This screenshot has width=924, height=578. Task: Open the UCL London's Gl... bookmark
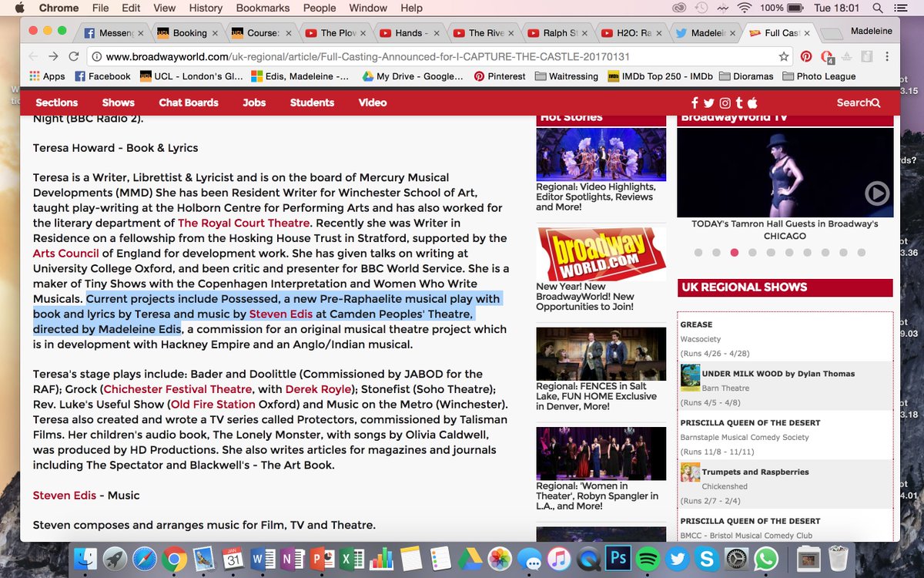click(x=191, y=76)
